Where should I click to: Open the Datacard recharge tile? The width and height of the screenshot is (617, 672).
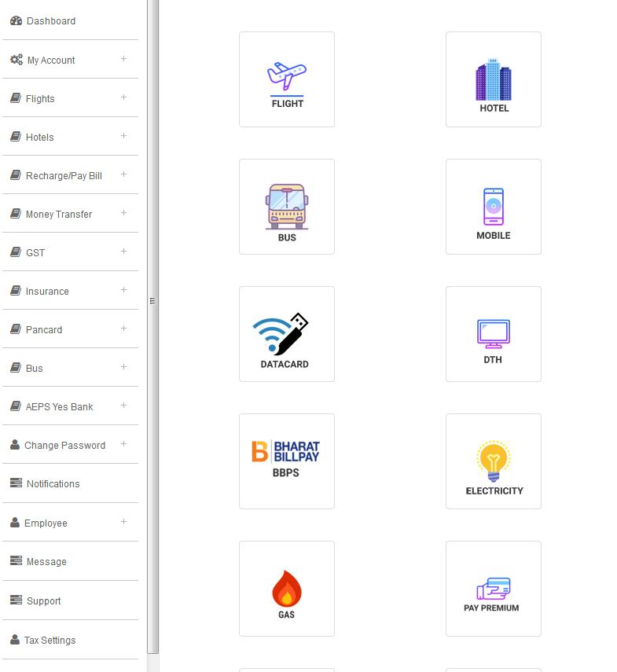(287, 334)
